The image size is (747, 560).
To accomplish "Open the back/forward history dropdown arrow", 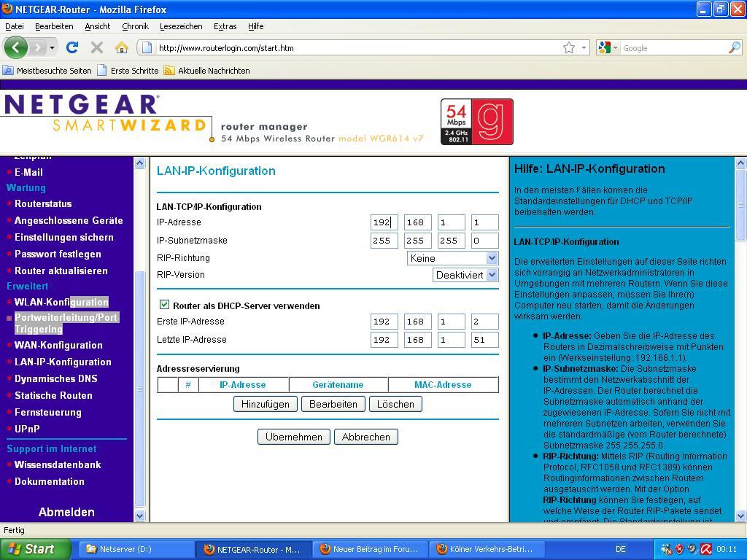I will point(52,47).
